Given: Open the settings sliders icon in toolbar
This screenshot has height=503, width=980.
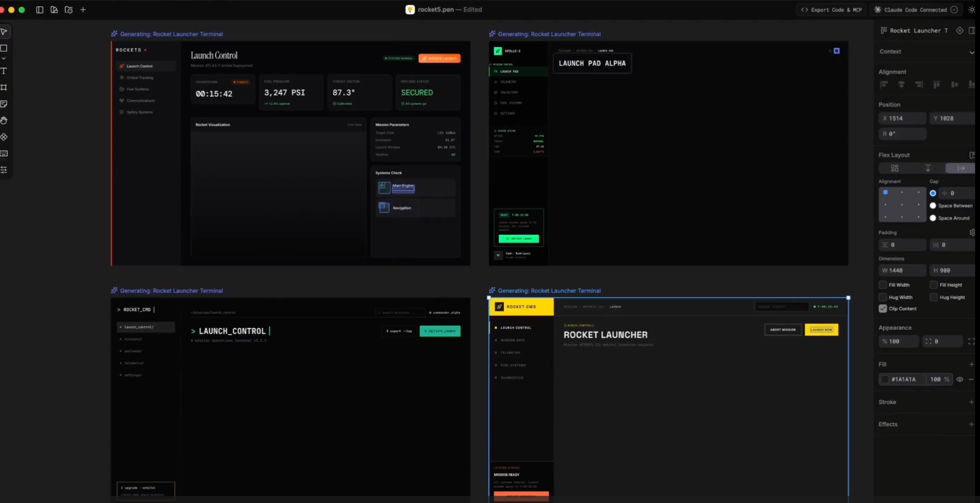Looking at the screenshot, I should 4,170.
